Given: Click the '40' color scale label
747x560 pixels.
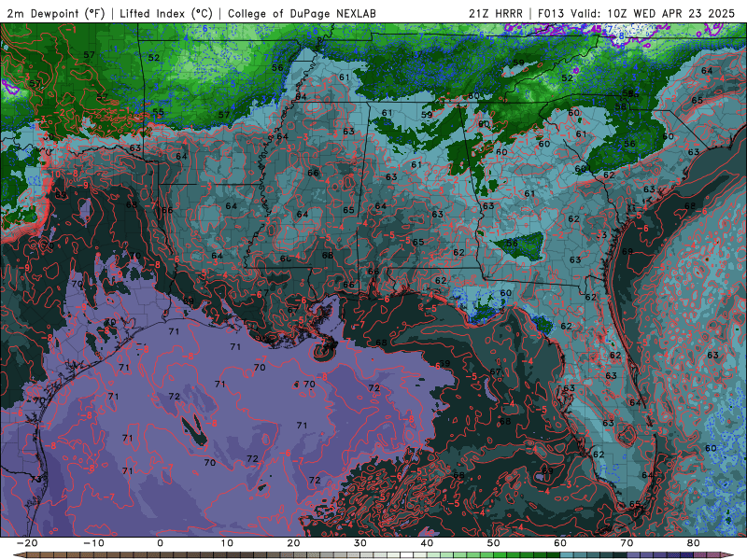Looking at the screenshot, I should tap(427, 543).
